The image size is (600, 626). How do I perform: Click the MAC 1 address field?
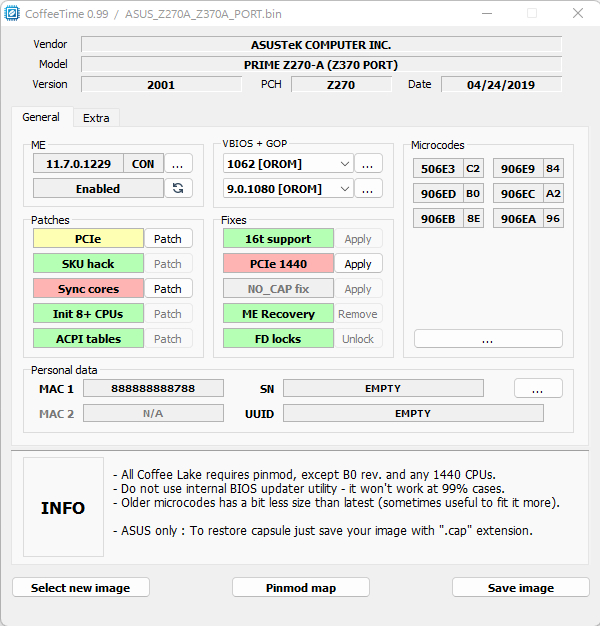(x=153, y=388)
